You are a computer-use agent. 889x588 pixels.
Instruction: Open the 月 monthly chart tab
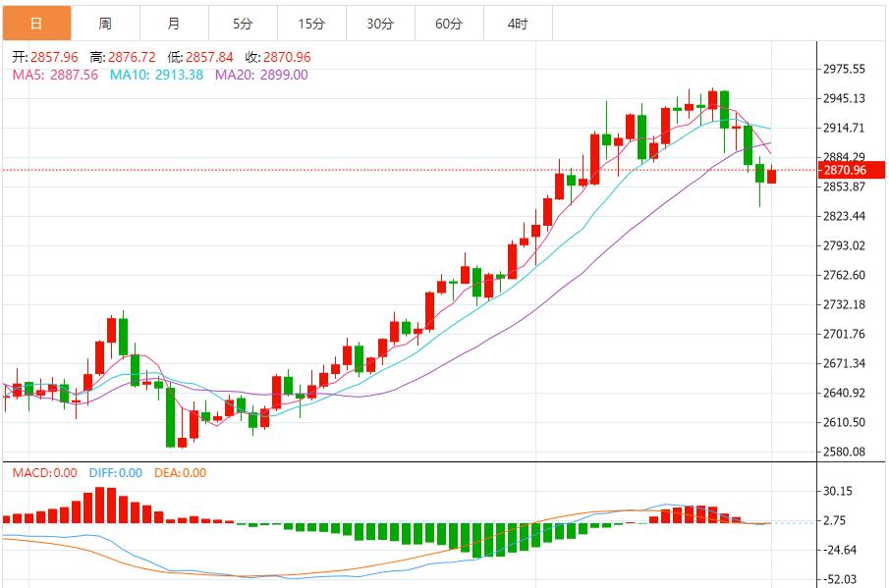tap(174, 24)
